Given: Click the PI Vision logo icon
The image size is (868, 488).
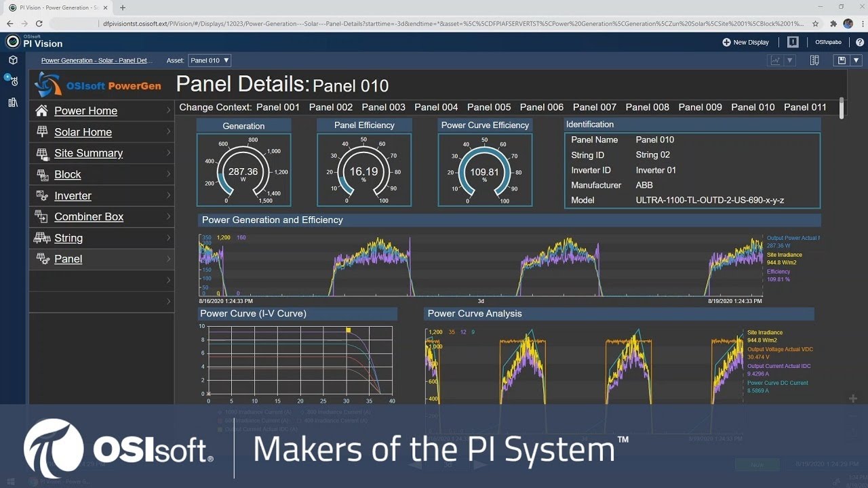Looking at the screenshot, I should click(x=13, y=41).
